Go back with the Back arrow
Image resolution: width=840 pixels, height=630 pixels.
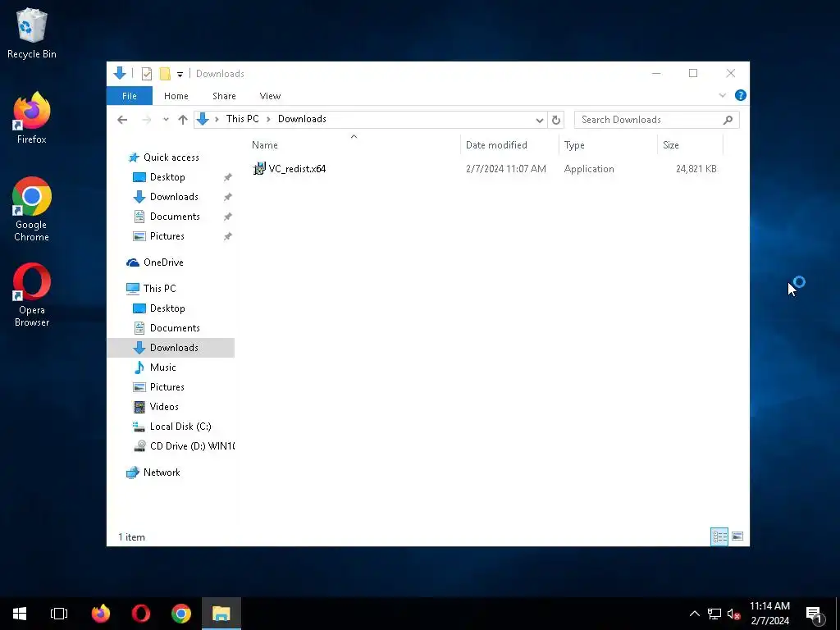pos(122,120)
